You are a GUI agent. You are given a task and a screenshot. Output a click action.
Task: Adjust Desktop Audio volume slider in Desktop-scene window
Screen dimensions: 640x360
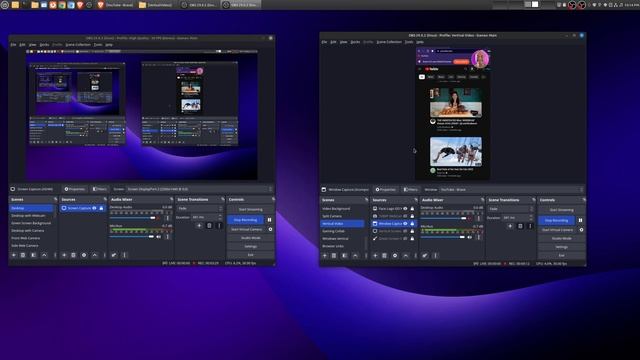[133, 218]
